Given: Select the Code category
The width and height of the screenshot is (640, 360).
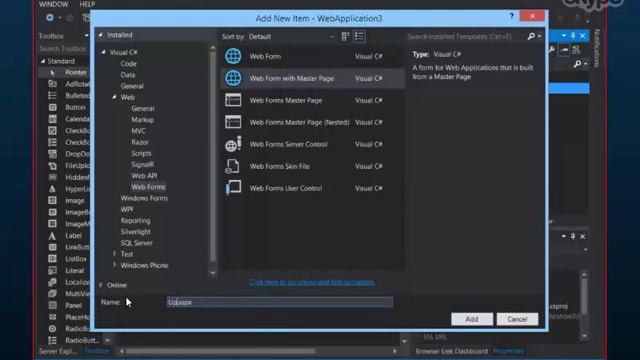Looking at the screenshot, I should coord(129,64).
